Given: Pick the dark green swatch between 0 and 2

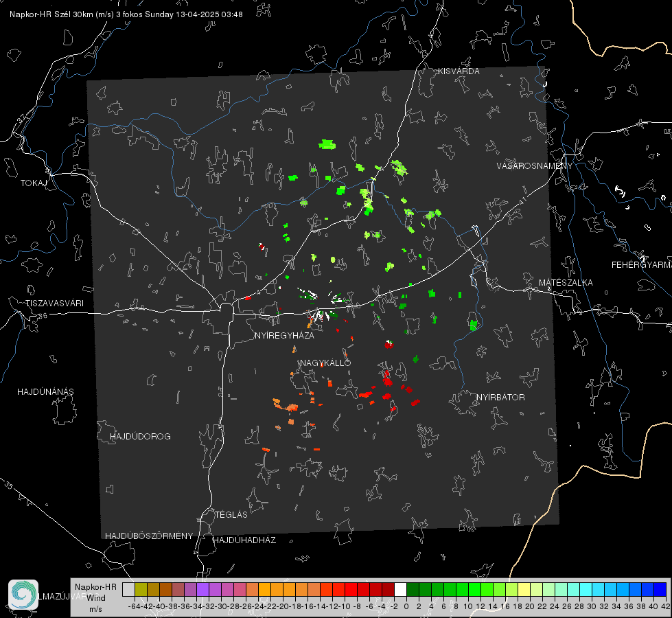Looking at the screenshot, I should click(413, 589).
